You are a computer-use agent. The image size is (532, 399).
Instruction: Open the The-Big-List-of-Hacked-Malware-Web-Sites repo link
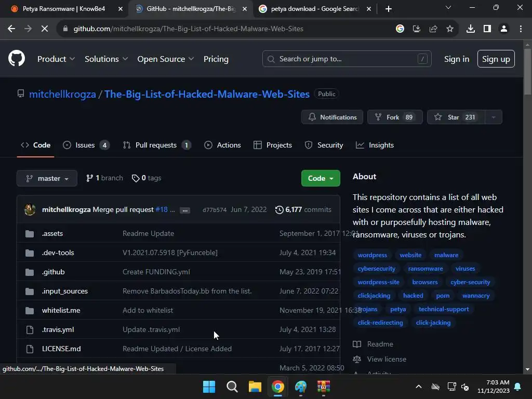point(207,94)
